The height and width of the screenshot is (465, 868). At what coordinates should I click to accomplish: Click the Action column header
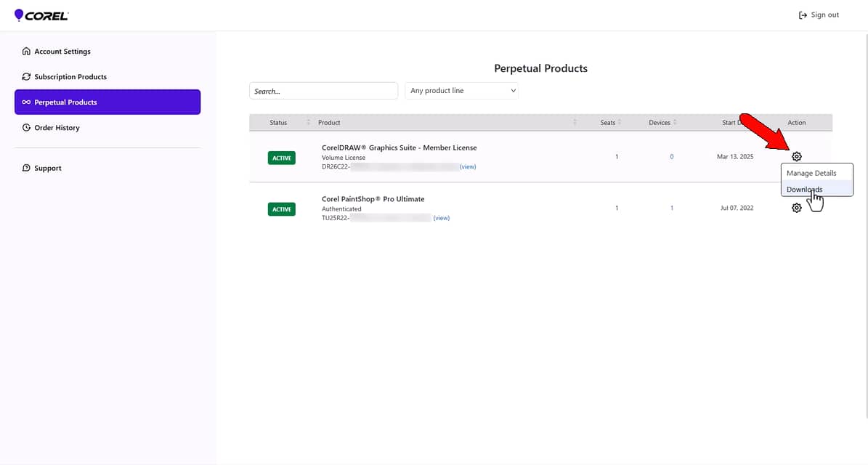pyautogui.click(x=797, y=122)
